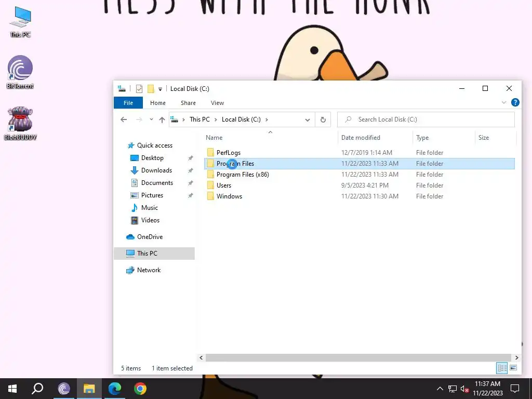This screenshot has height=399, width=532.
Task: Open the View ribbon tab
Action: coord(217,103)
